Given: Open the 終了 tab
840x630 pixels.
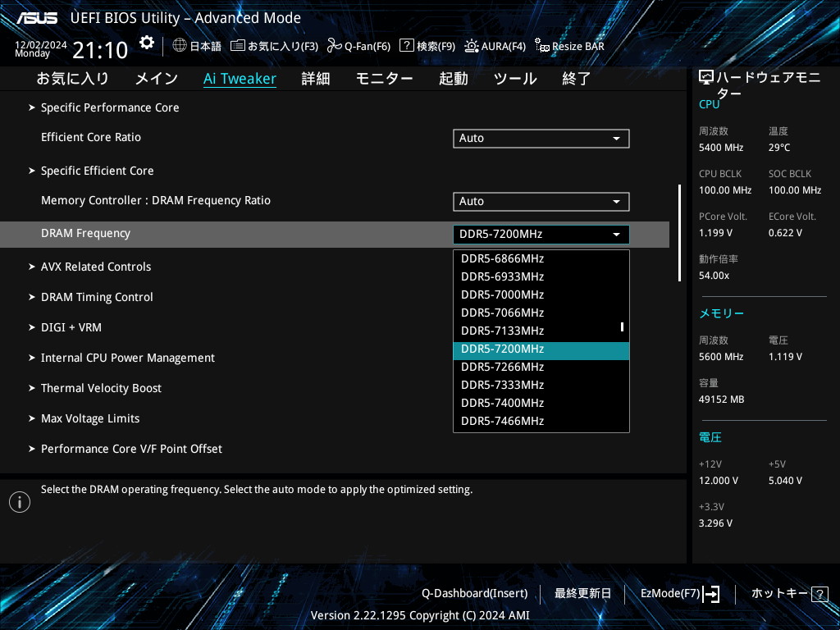Looking at the screenshot, I should 577,79.
